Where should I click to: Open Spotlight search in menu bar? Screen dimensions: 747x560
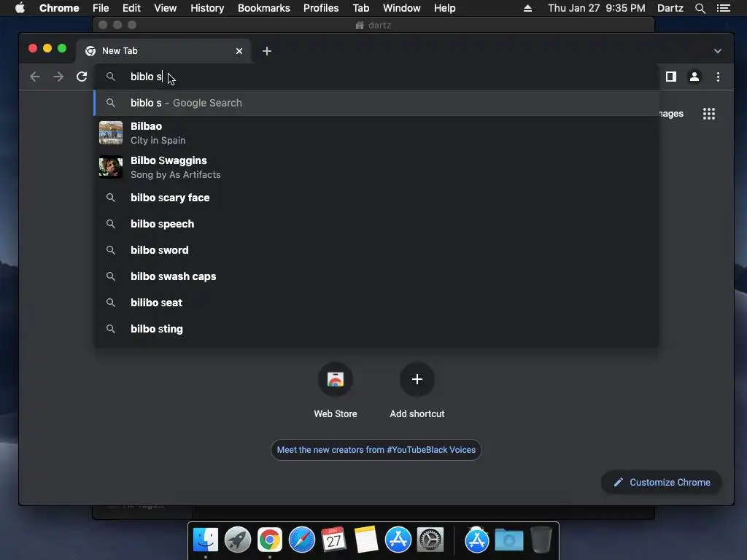coord(700,8)
